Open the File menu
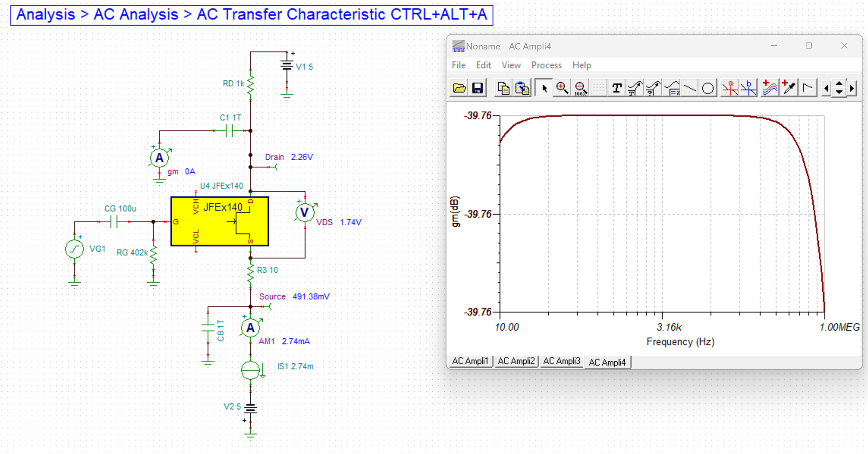 coord(459,65)
